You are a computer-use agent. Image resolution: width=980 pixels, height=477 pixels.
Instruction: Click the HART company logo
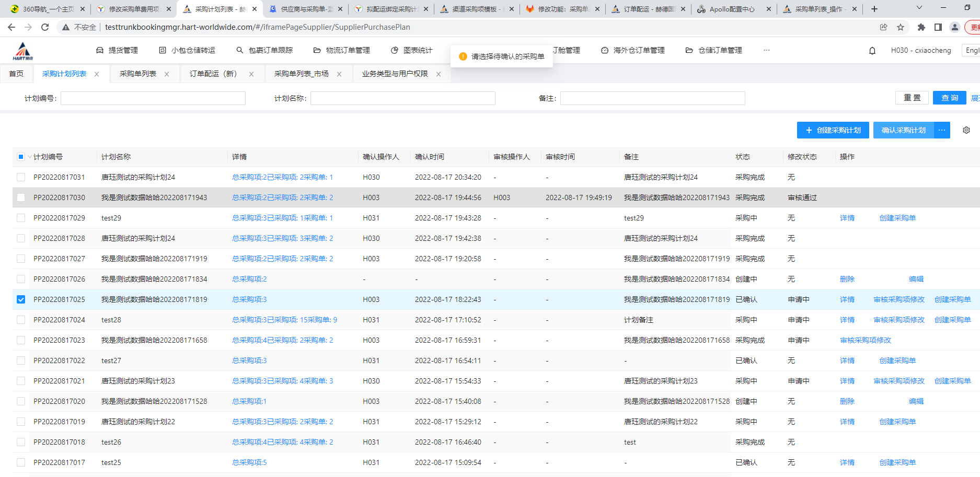[x=23, y=51]
